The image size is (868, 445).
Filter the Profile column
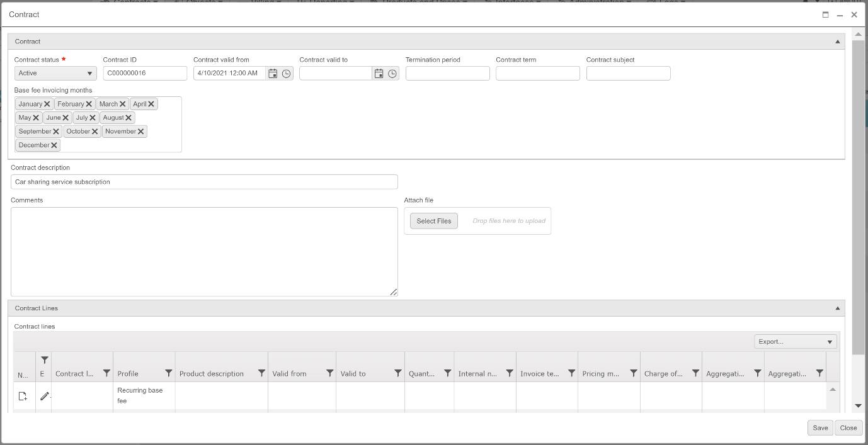[168, 373]
